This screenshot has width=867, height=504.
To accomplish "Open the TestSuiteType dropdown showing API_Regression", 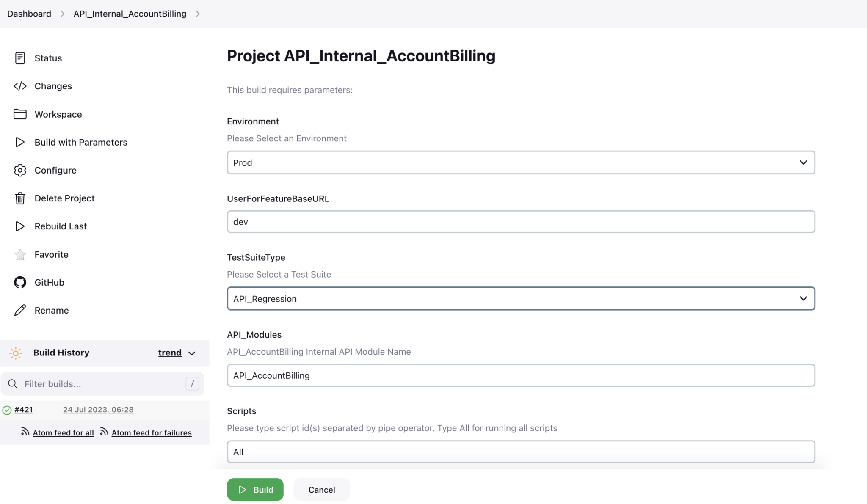I will [521, 299].
